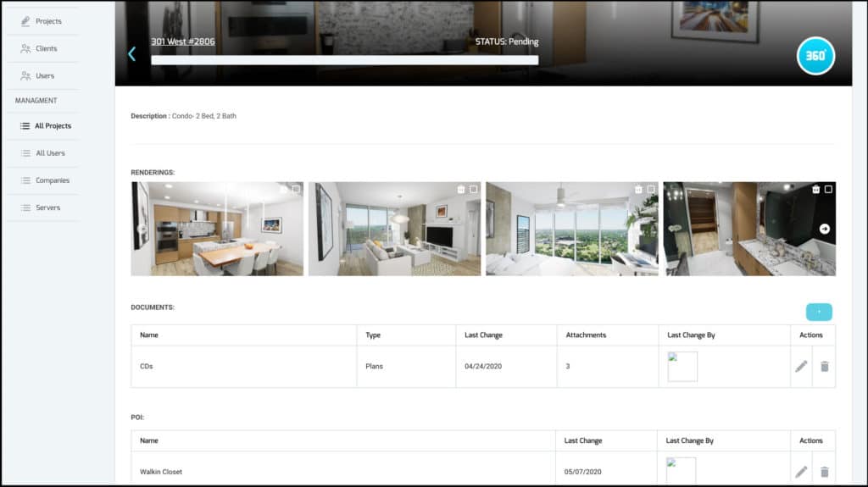The image size is (868, 487).
Task: Click the Companies list icon
Action: (25, 180)
